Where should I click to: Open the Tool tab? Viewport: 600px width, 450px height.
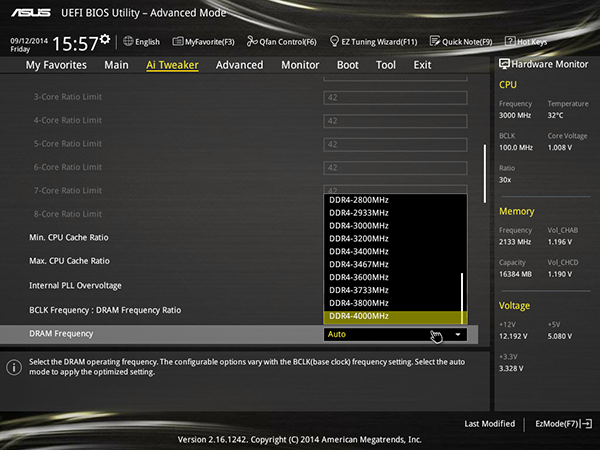(x=386, y=65)
